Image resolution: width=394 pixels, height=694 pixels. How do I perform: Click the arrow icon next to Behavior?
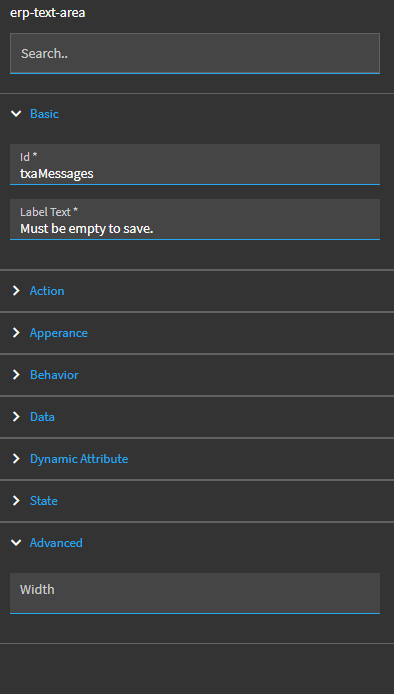click(16, 374)
